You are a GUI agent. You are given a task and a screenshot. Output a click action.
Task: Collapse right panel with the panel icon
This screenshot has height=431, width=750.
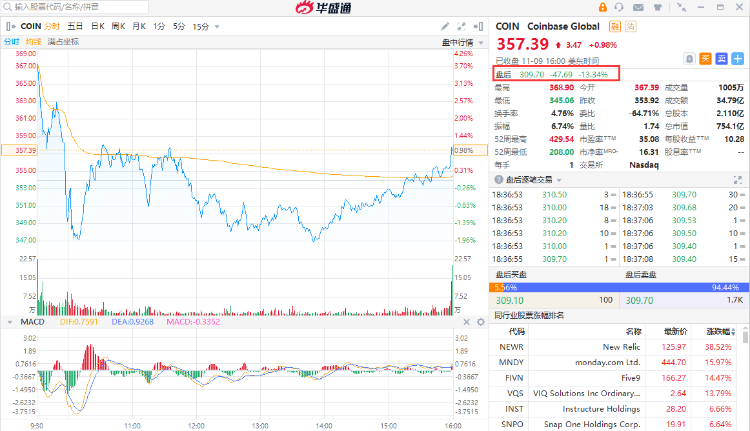pos(478,26)
